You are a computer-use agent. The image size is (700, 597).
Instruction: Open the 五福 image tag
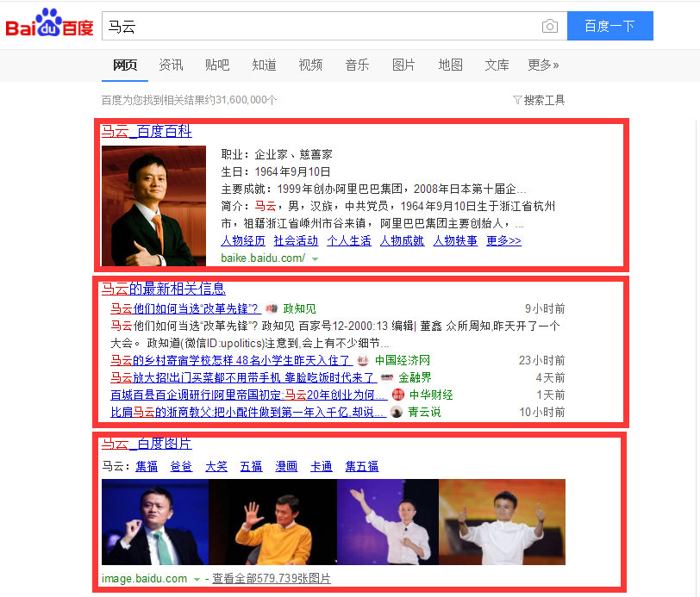[x=252, y=467]
